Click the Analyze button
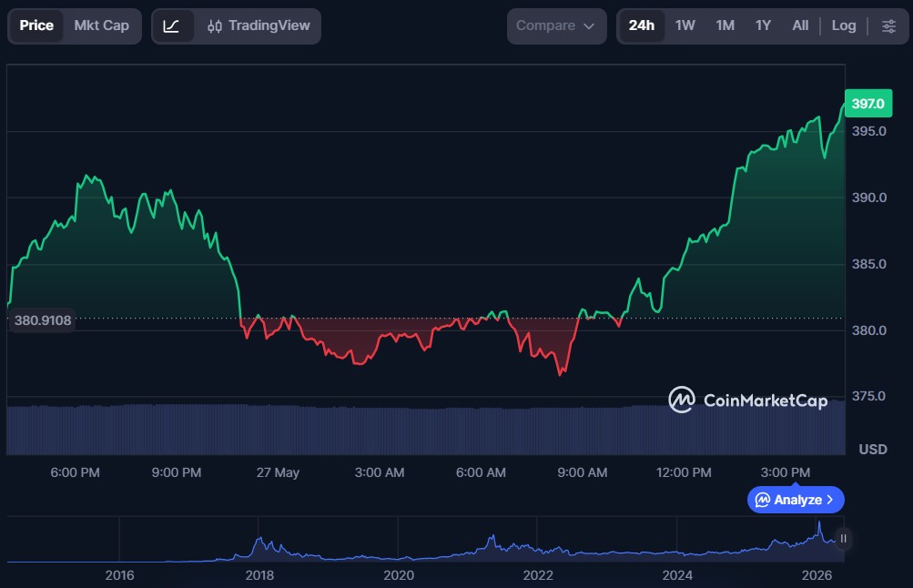The image size is (913, 588). tap(796, 500)
